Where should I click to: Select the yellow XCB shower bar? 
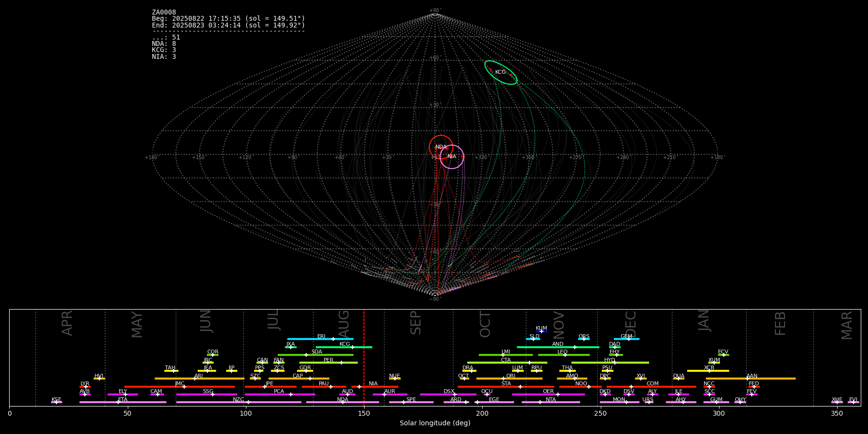[x=708, y=370]
